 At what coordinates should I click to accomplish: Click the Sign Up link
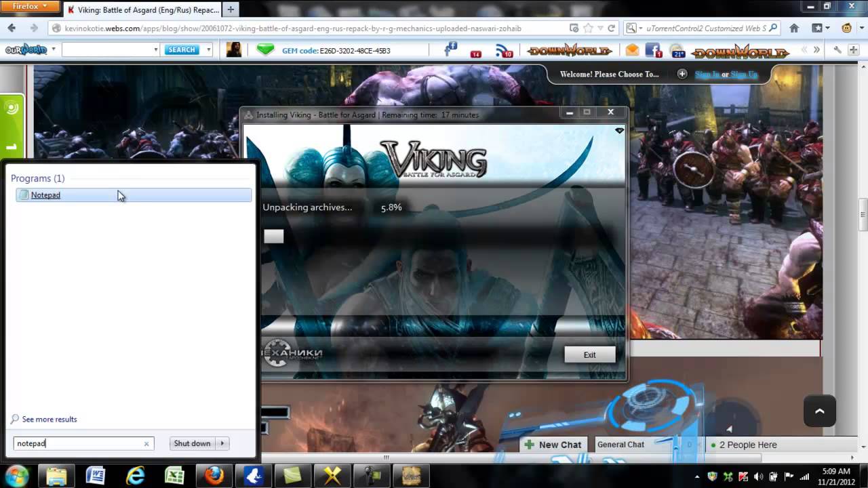(x=744, y=75)
